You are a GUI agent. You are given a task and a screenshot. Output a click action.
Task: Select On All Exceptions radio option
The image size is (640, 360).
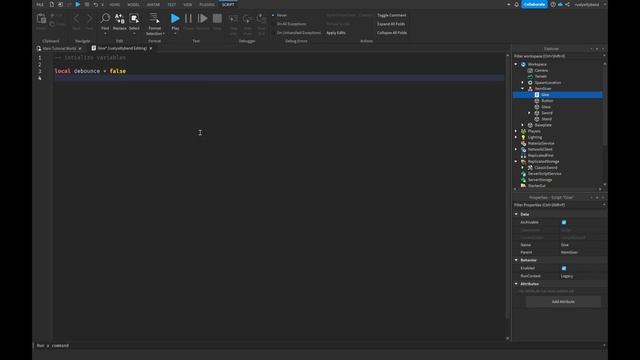pos(273,24)
